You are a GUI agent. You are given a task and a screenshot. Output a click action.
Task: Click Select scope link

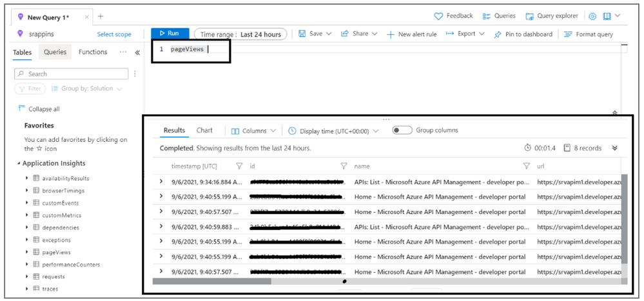(114, 35)
